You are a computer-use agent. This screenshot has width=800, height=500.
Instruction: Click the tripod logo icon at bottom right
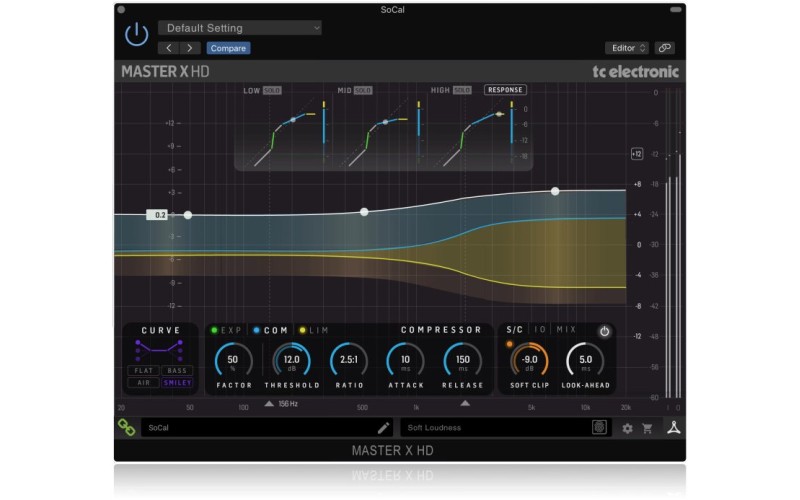pyautogui.click(x=674, y=428)
